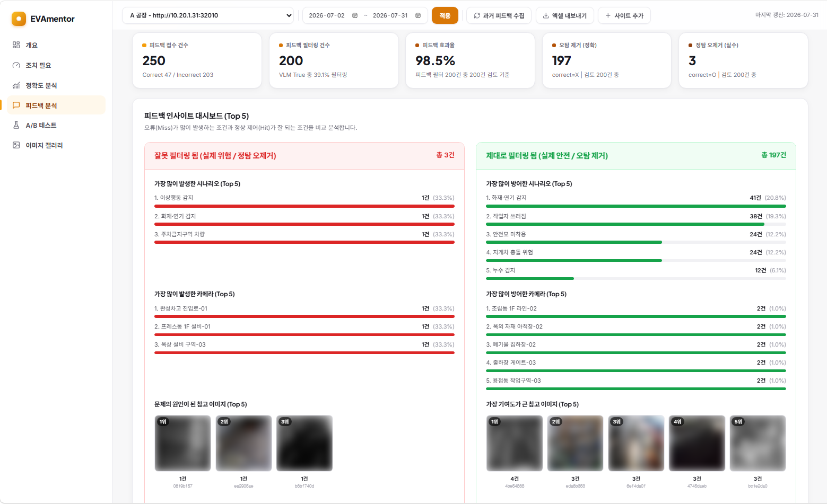Click the download icon on 엑셀 내보내기
The width and height of the screenshot is (827, 504).
(546, 15)
